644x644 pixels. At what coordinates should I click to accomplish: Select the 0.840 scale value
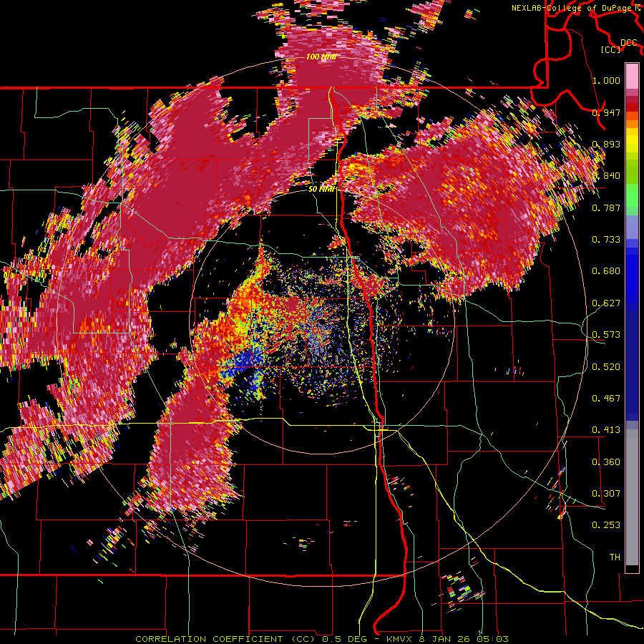point(606,176)
